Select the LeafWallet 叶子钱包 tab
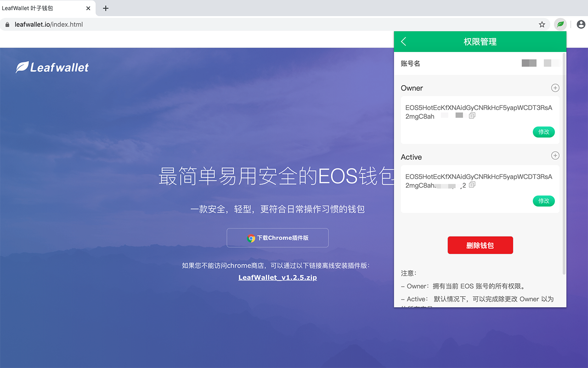Screen dimensions: 588x368 [47, 8]
